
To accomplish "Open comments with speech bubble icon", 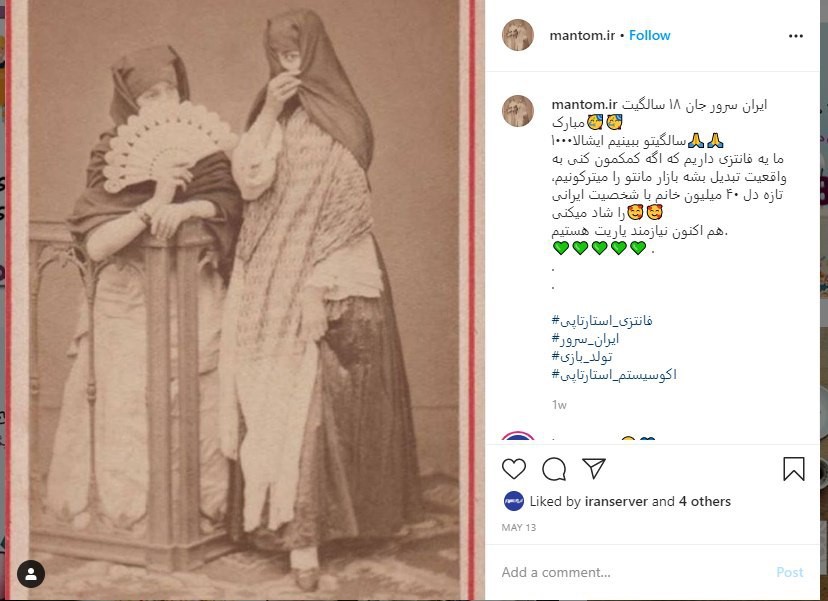I will tap(554, 468).
